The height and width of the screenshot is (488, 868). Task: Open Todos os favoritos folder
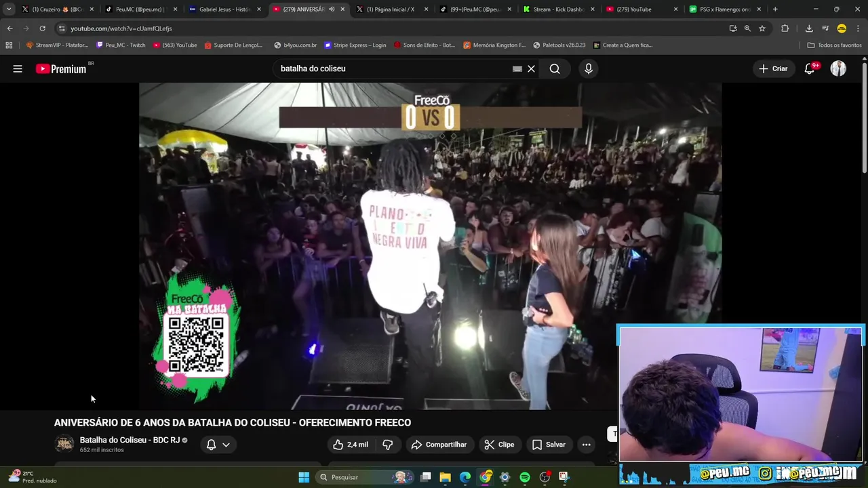click(x=835, y=45)
